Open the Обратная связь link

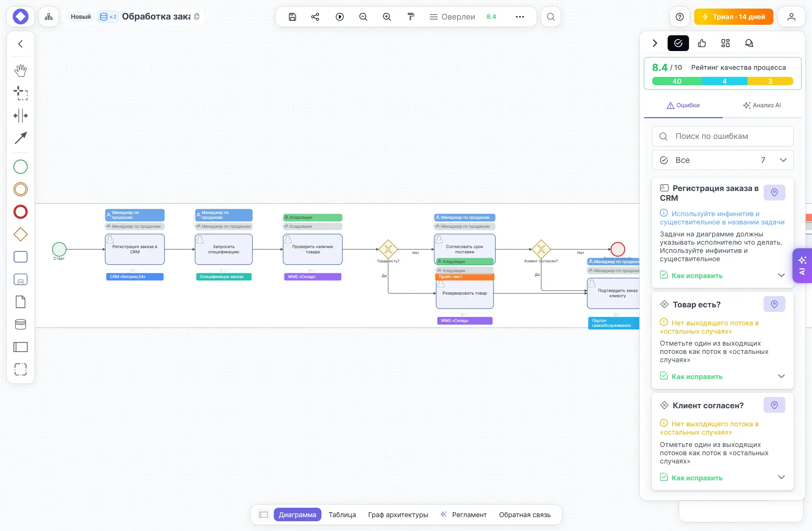(525, 515)
